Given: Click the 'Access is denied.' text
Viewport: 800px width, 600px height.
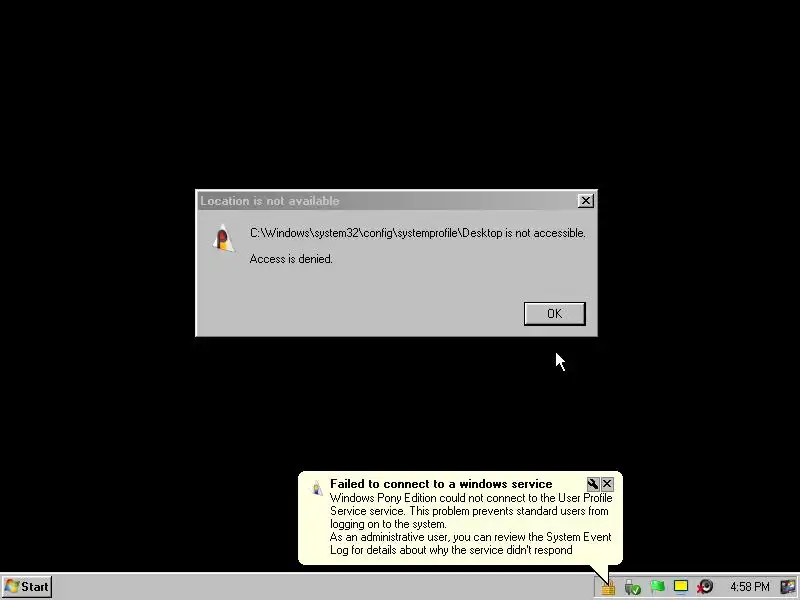Looking at the screenshot, I should tap(291, 259).
